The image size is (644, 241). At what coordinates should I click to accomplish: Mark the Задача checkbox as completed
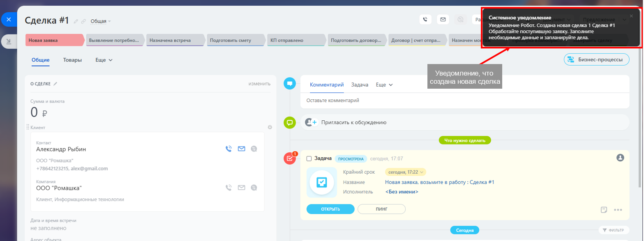(309, 158)
